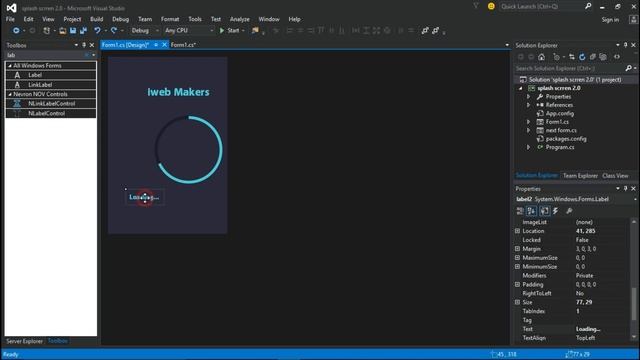Click the Properties panel vertical scrollbar
The height and width of the screenshot is (360, 640).
point(633,304)
